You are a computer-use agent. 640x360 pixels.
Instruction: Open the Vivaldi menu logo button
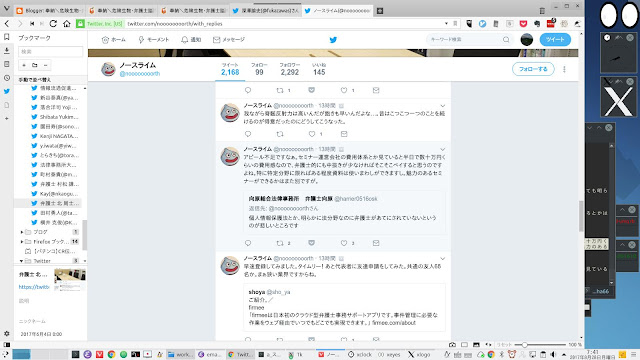click(7, 8)
